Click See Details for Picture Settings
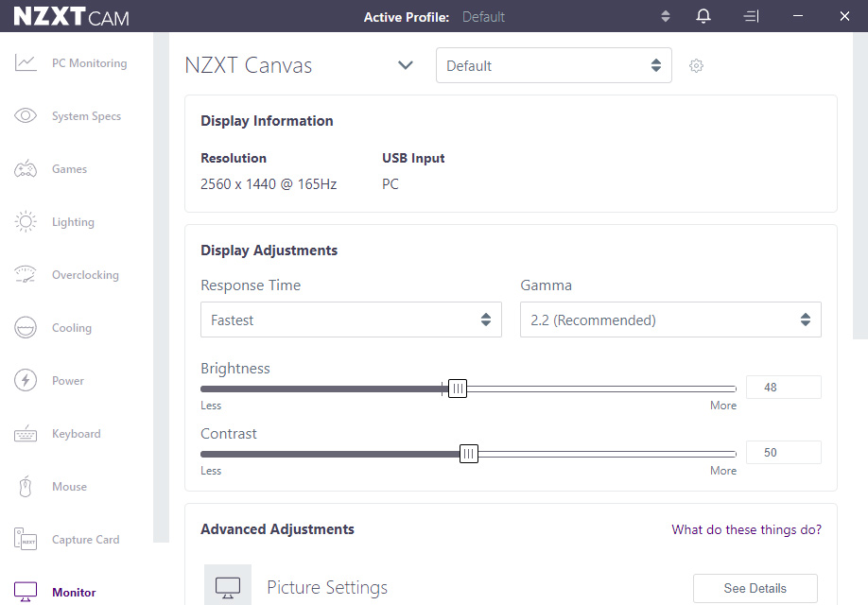 point(755,588)
